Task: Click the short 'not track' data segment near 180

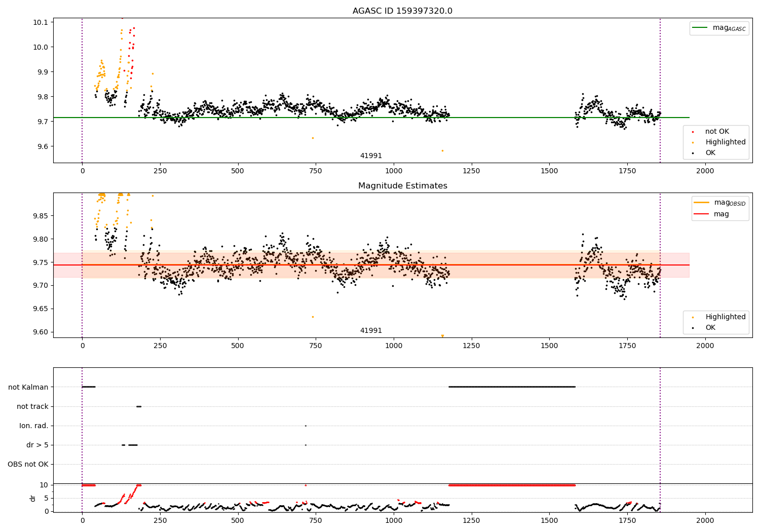Action: 139,406
